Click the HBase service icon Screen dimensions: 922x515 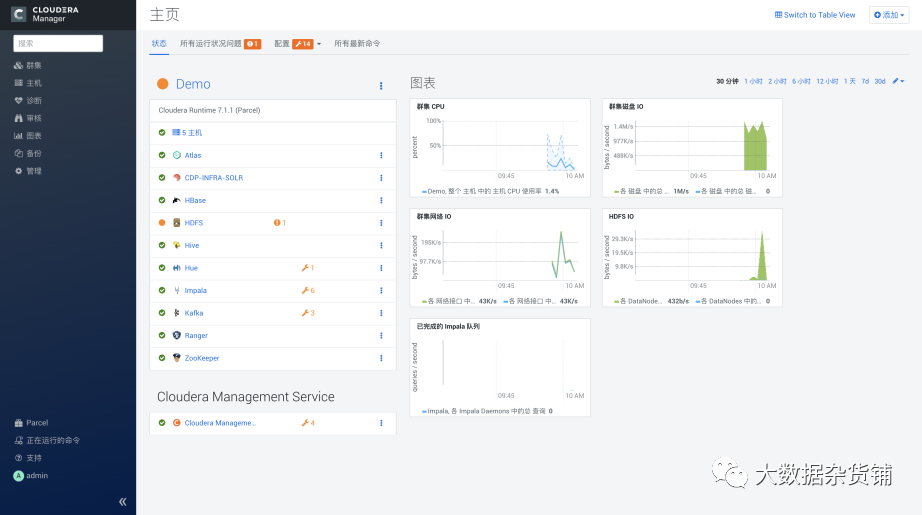pyautogui.click(x=176, y=200)
